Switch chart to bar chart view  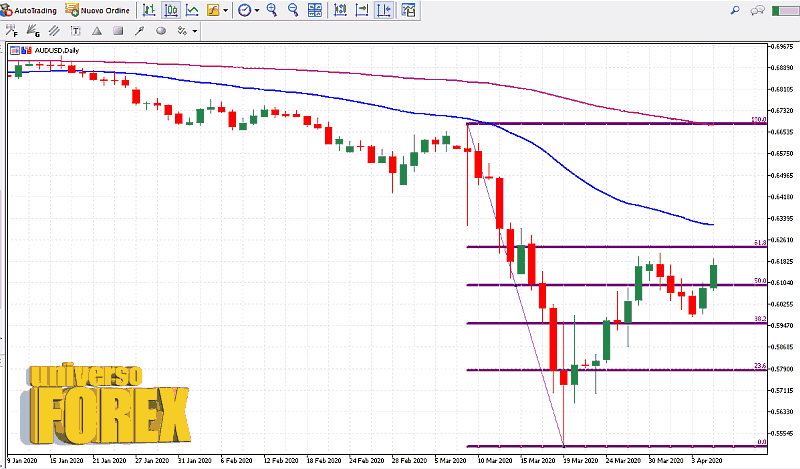click(149, 10)
